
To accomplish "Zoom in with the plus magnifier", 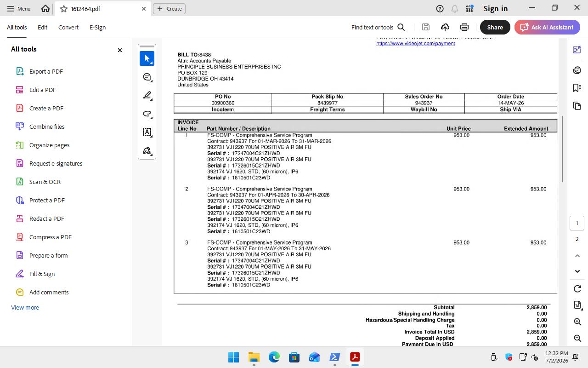I will click(577, 322).
